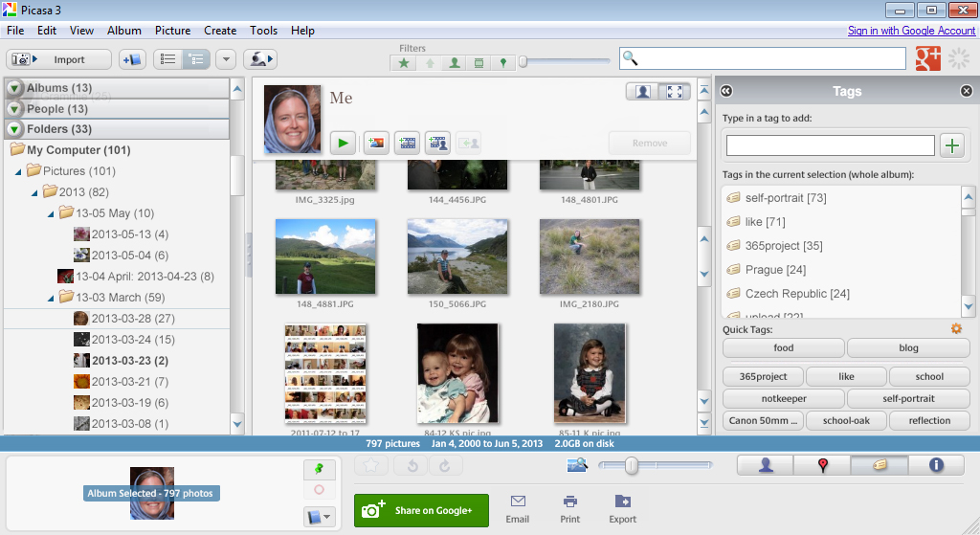This screenshot has height=535, width=980.
Task: Collapse the Folders (33) section
Action: 14,129
